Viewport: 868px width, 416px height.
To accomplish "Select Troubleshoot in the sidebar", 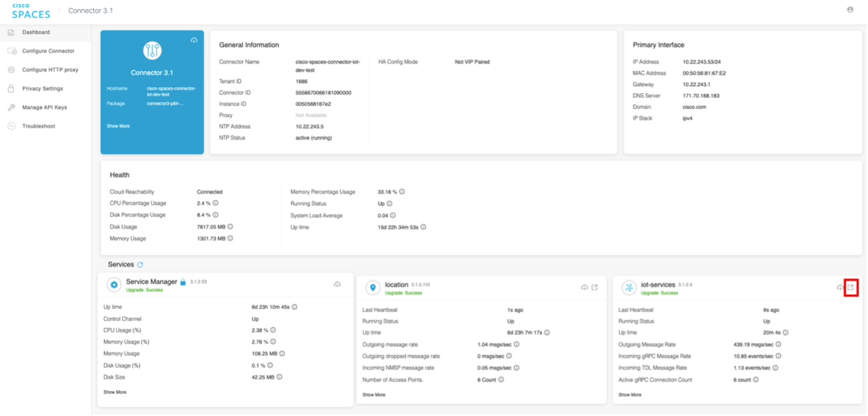I will tap(38, 126).
